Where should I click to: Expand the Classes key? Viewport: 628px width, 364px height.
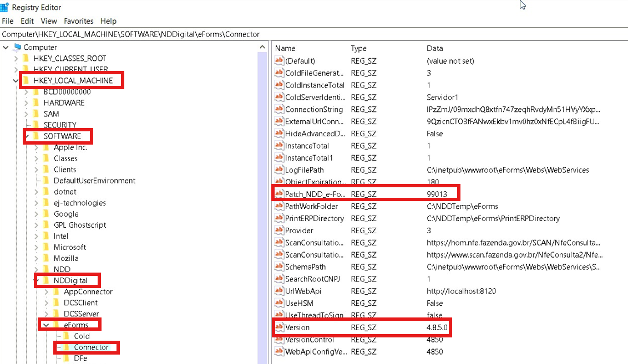[37, 159]
